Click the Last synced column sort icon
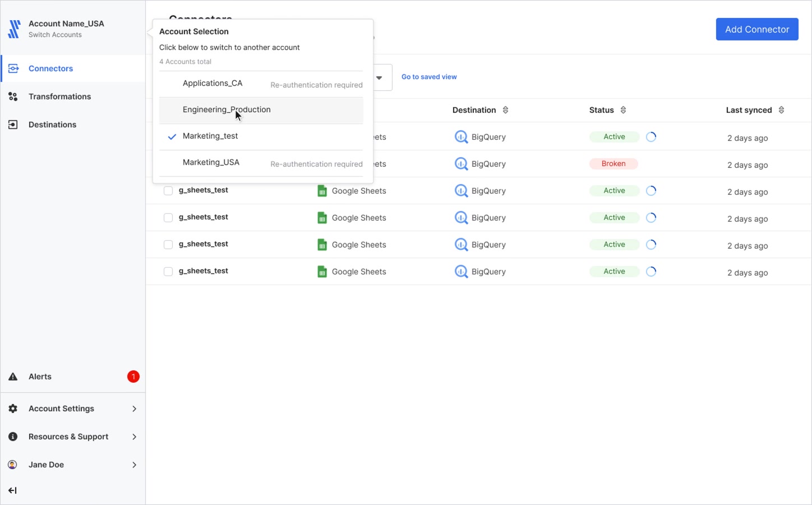The image size is (812, 505). coord(781,110)
